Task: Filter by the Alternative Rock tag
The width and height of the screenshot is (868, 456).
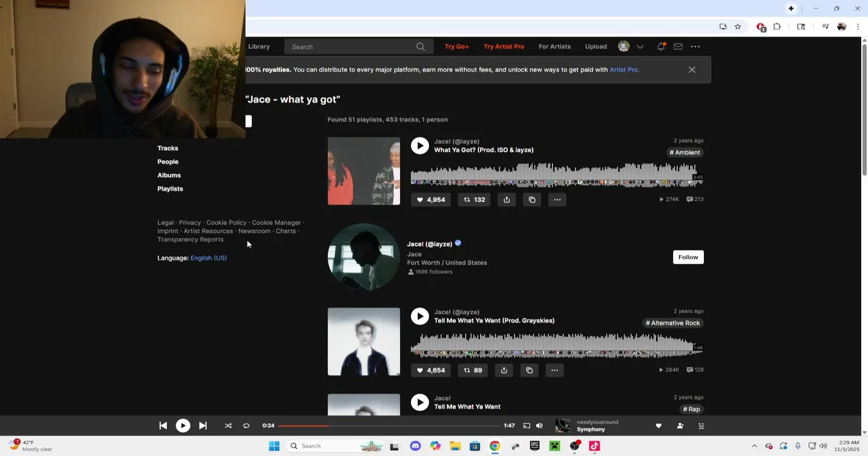Action: pyautogui.click(x=673, y=323)
